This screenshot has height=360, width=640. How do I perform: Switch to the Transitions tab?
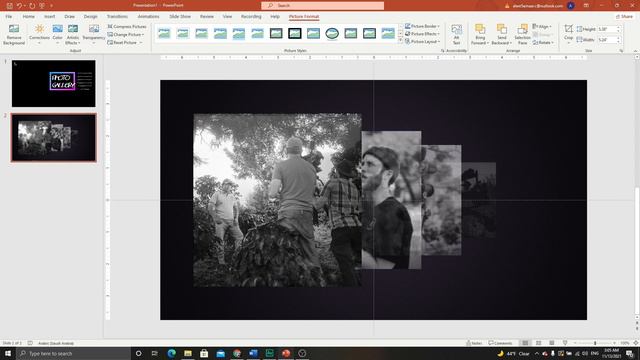click(x=117, y=16)
